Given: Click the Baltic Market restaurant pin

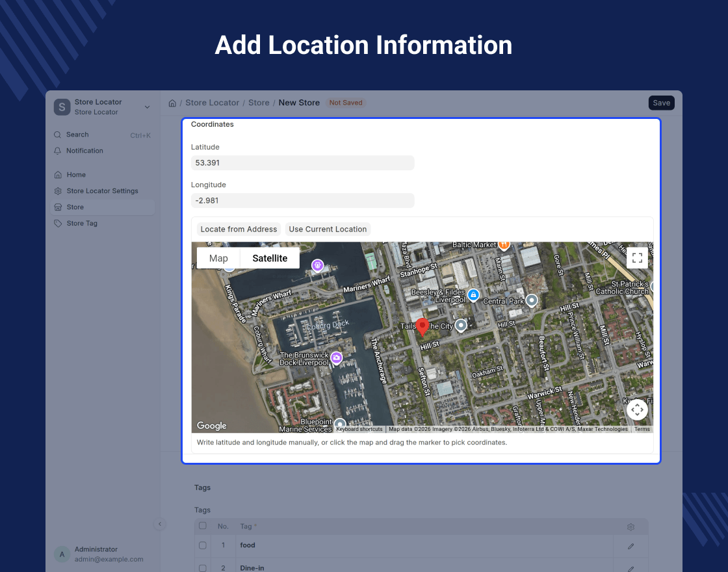Looking at the screenshot, I should point(504,244).
